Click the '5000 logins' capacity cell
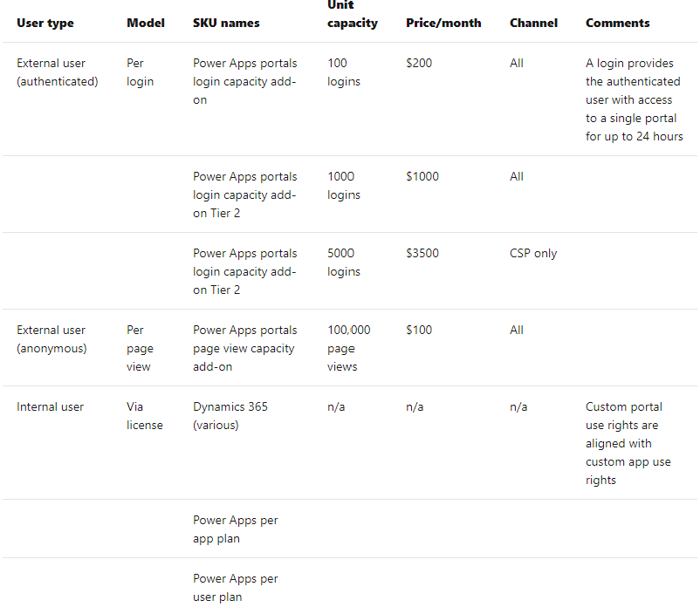 coord(343,263)
